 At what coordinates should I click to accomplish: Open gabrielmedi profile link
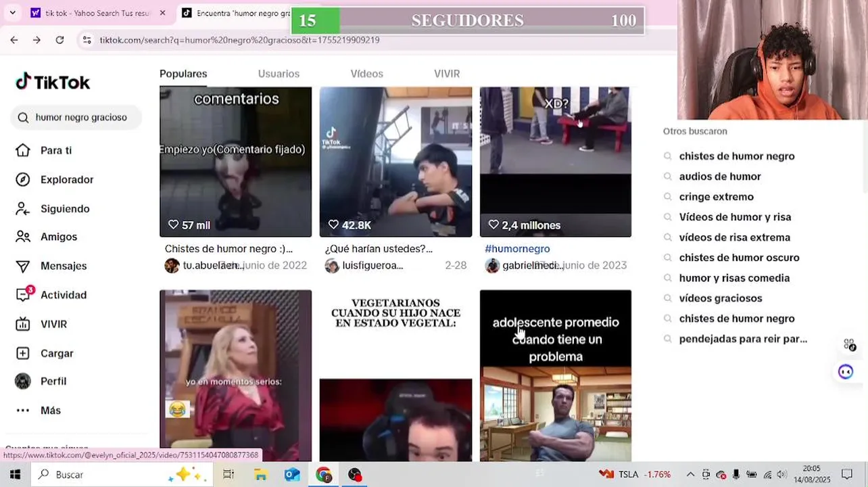coord(525,265)
